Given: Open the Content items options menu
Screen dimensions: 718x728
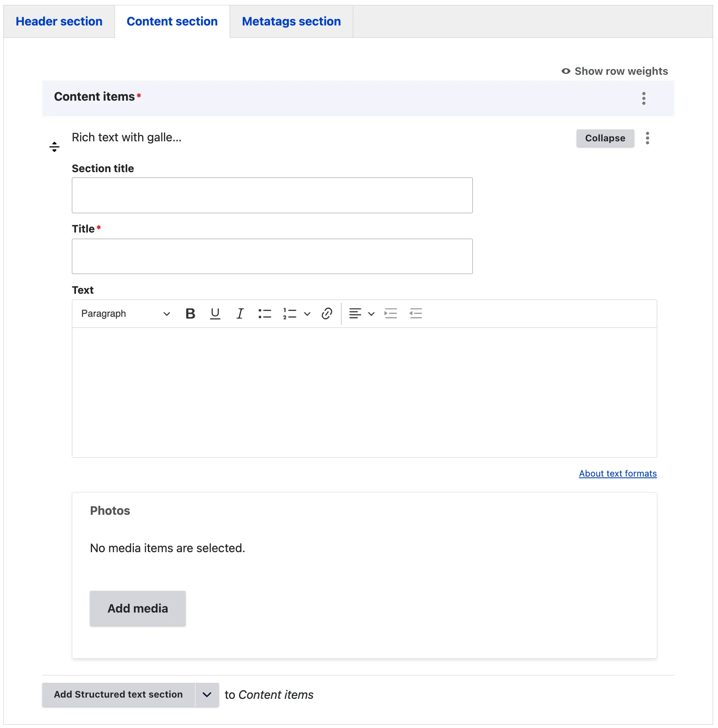Looking at the screenshot, I should point(644,99).
